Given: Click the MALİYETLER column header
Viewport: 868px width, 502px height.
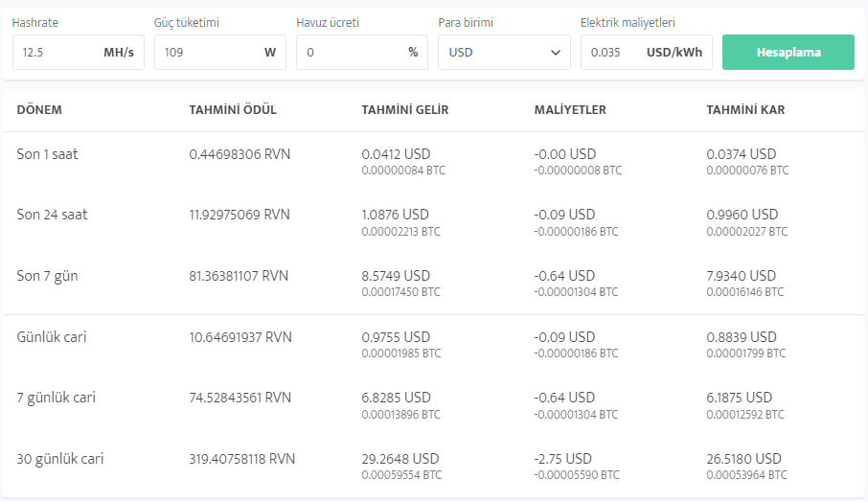Looking at the screenshot, I should 570,109.
